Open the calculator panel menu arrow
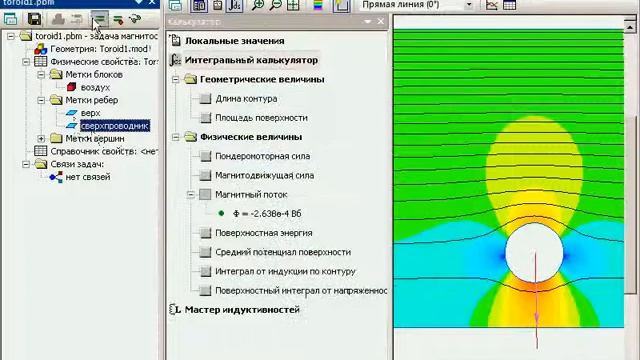Image resolution: width=640 pixels, height=360 pixels. click(x=367, y=22)
